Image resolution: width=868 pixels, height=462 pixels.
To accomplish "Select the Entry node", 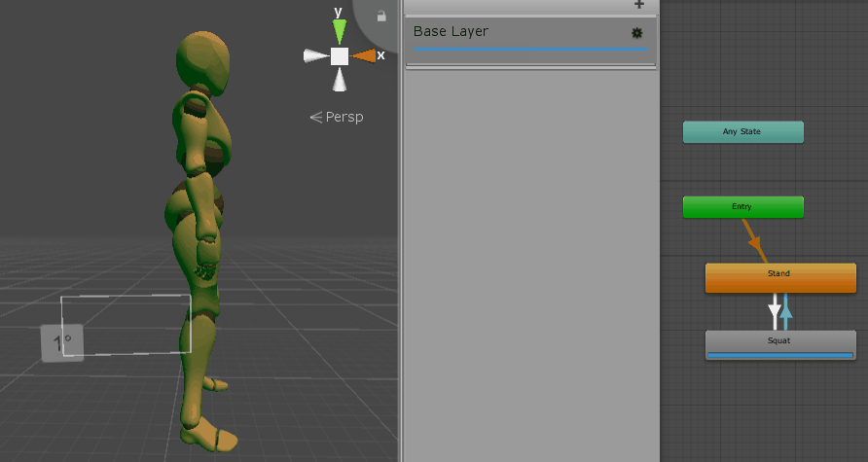I will (x=742, y=207).
